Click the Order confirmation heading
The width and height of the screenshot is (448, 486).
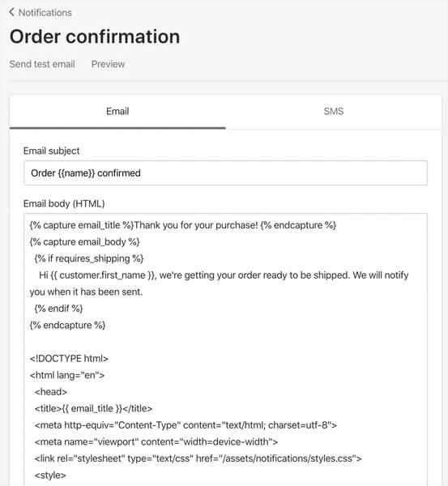coord(95,36)
